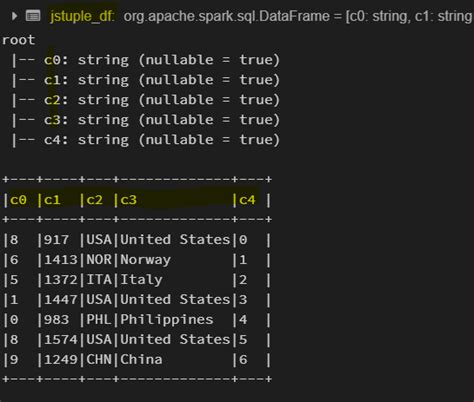Click the table icon beside jstuple_df
Screen dimensions: 474x402
[33, 16]
